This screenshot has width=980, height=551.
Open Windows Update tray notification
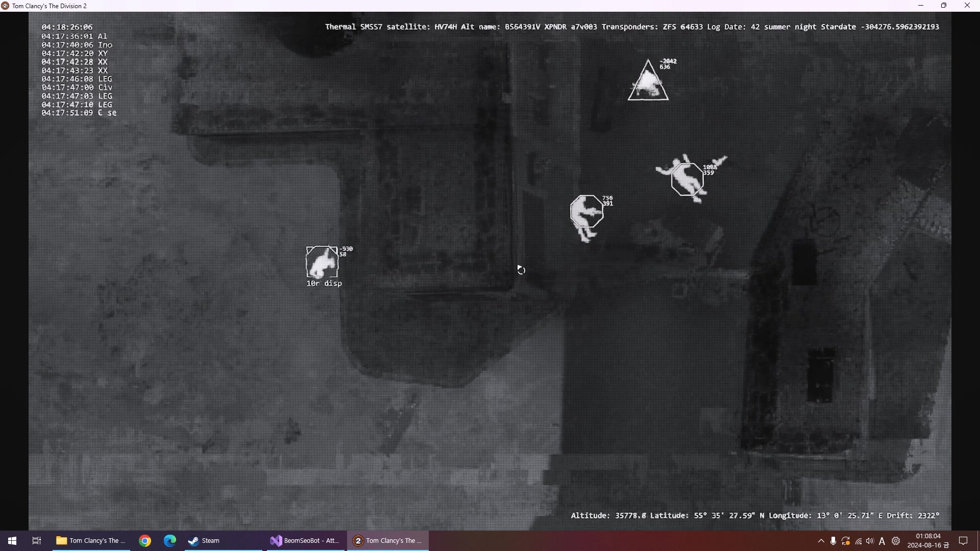point(846,541)
